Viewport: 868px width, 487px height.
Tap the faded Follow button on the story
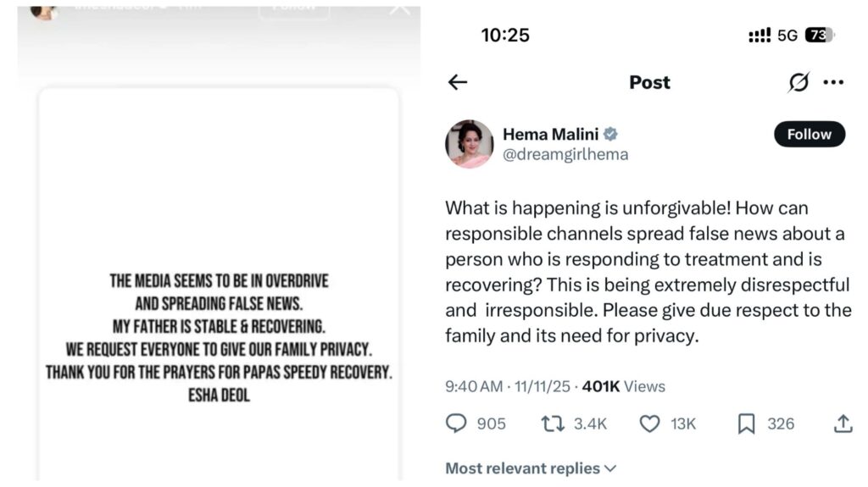tap(293, 8)
